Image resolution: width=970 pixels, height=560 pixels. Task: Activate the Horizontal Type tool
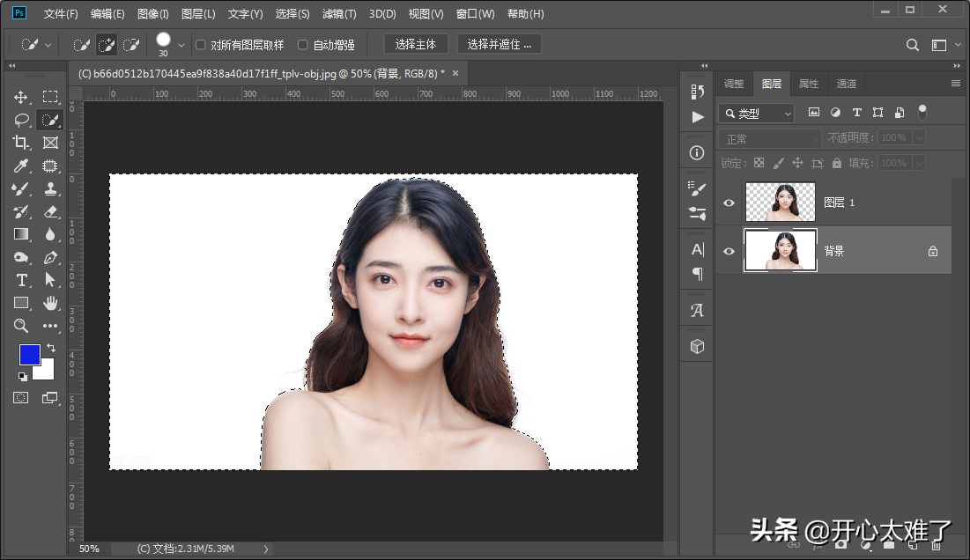click(21, 280)
